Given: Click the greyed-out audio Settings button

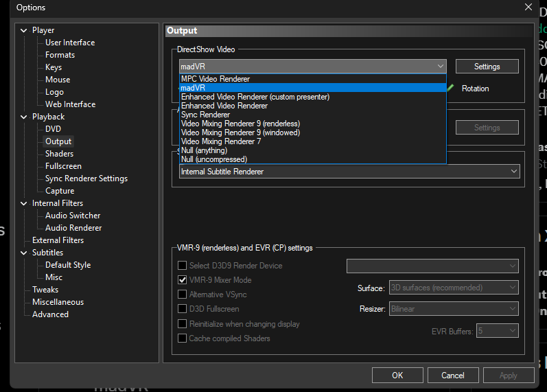Looking at the screenshot, I should [487, 128].
